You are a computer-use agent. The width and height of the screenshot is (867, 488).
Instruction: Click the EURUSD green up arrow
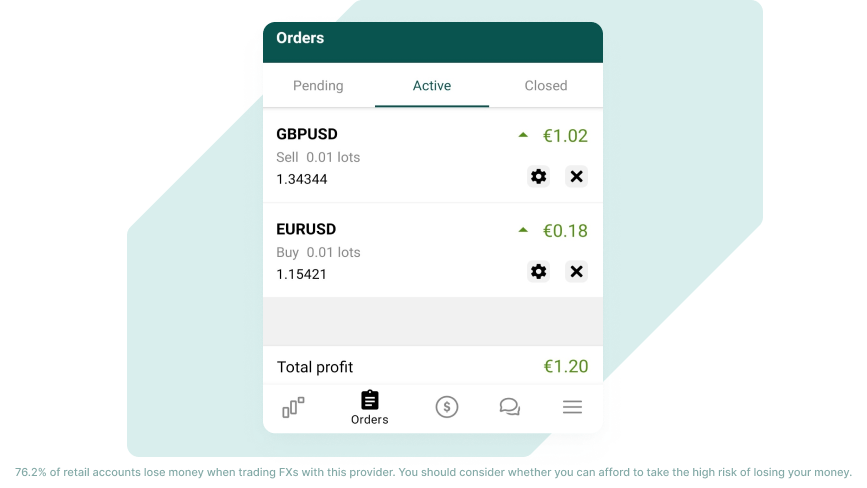point(523,230)
